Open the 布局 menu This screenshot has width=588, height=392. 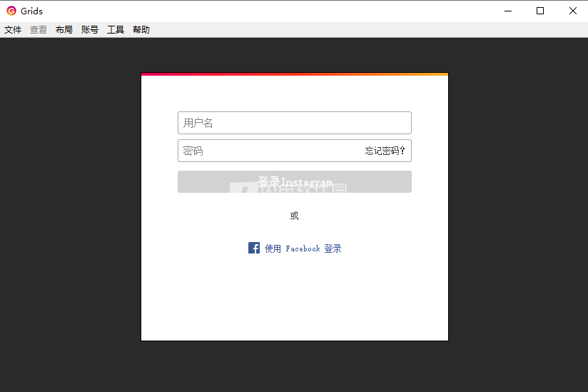point(64,30)
